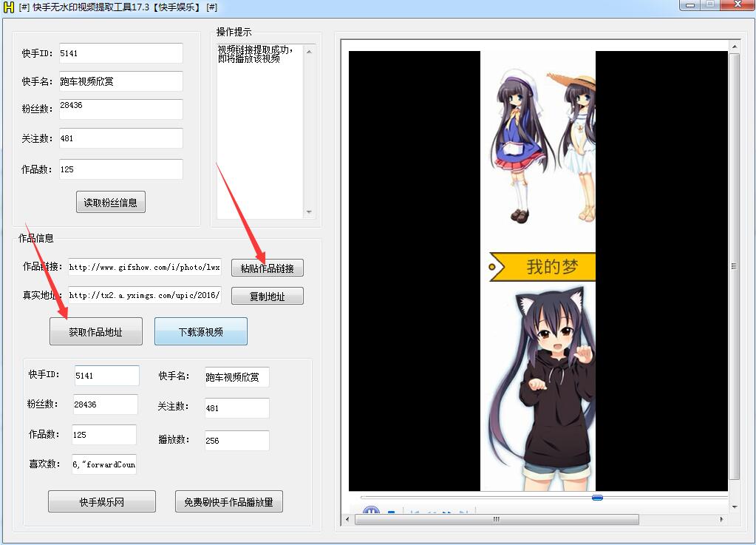Click the 关注数 field above the 读取粉丝信息 button
The image size is (756, 545).
click(x=121, y=138)
